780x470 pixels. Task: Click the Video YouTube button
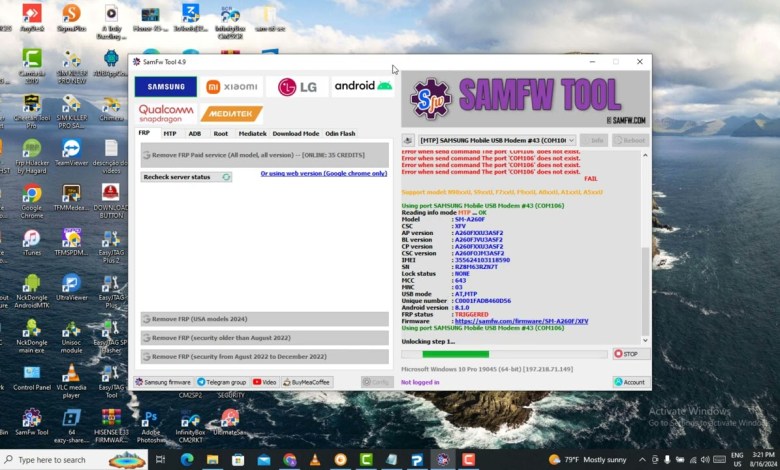[264, 382]
